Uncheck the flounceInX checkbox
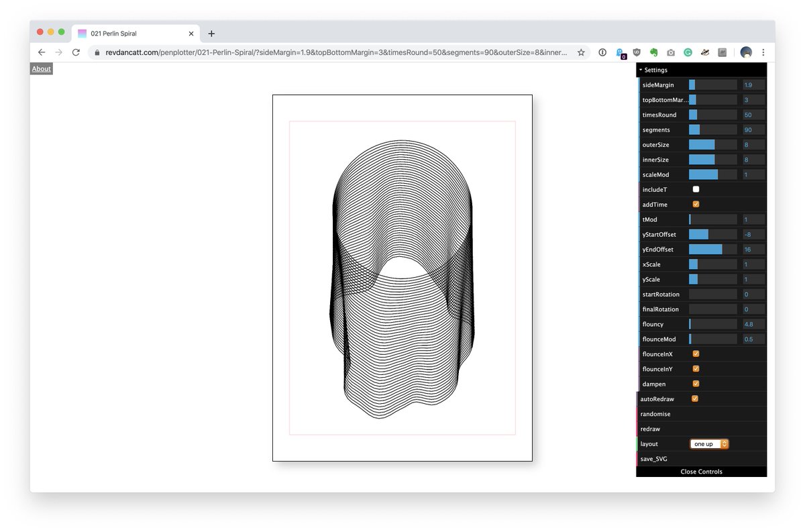The width and height of the screenshot is (805, 532). coord(696,354)
